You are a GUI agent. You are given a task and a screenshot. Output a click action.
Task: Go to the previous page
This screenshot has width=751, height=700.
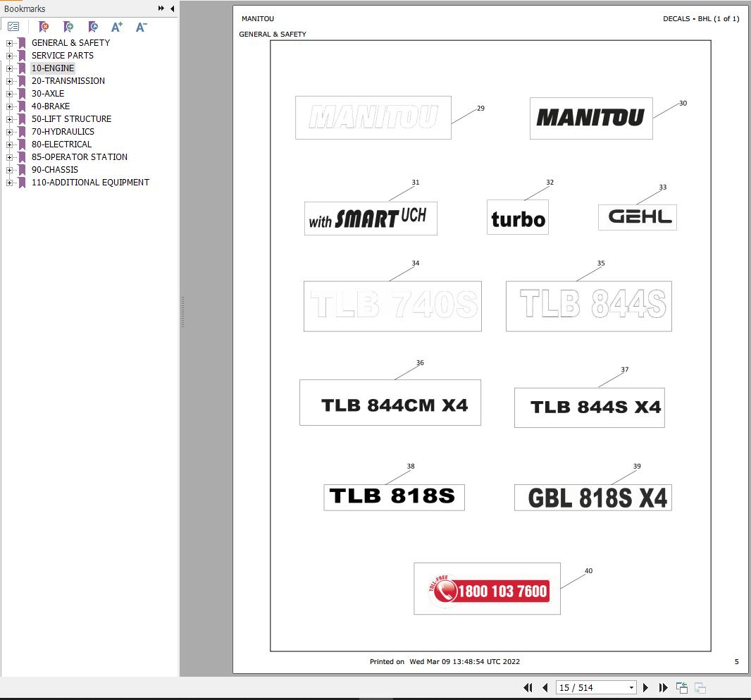click(545, 687)
